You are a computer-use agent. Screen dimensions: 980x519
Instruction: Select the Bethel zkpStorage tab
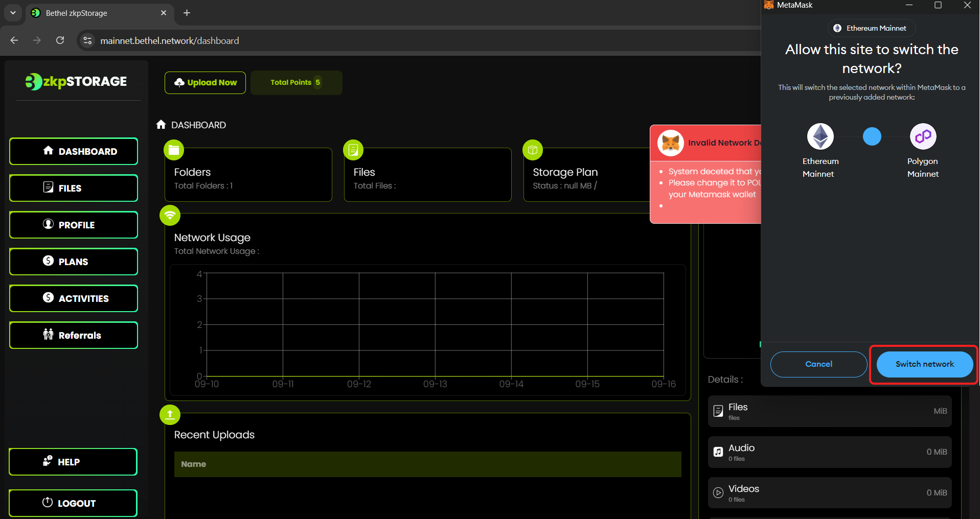click(x=100, y=13)
